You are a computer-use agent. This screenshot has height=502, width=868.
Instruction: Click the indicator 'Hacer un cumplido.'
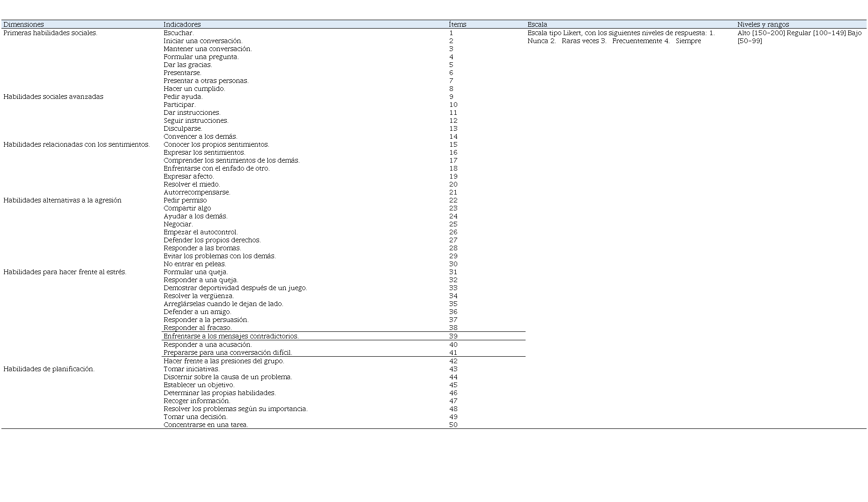(x=194, y=89)
